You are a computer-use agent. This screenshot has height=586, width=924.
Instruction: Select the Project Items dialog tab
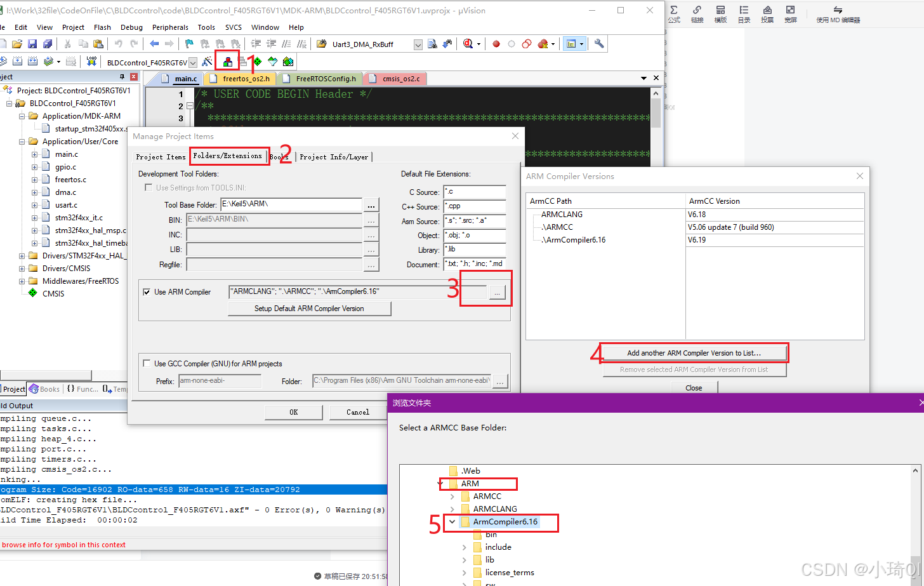coord(161,157)
